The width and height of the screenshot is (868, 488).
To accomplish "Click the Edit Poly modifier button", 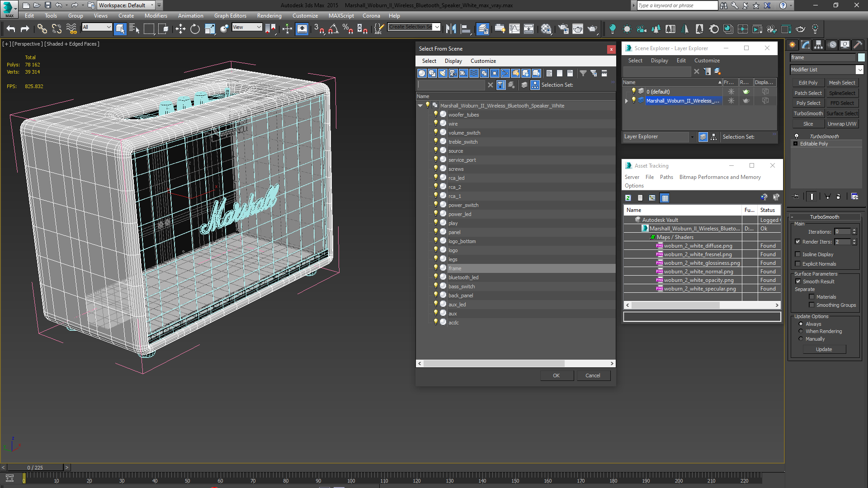I will tap(808, 83).
